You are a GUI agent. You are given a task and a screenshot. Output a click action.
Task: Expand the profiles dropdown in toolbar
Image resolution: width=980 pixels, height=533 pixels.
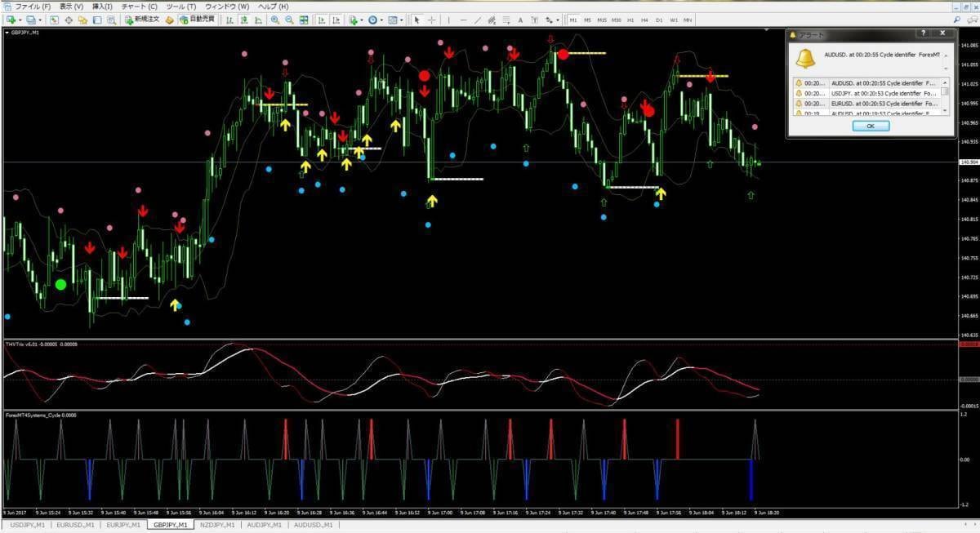coord(41,20)
